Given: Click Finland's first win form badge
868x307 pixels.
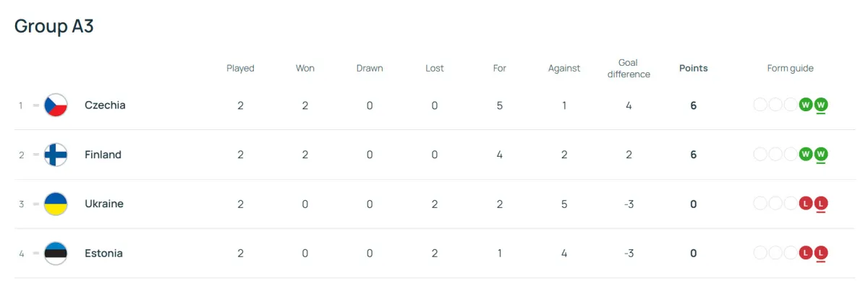Looking at the screenshot, I should [805, 155].
